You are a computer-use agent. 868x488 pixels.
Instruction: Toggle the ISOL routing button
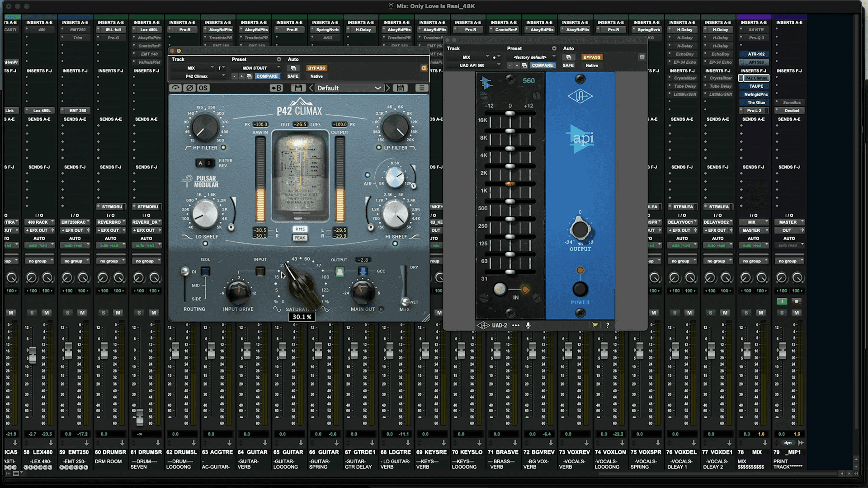(x=205, y=271)
